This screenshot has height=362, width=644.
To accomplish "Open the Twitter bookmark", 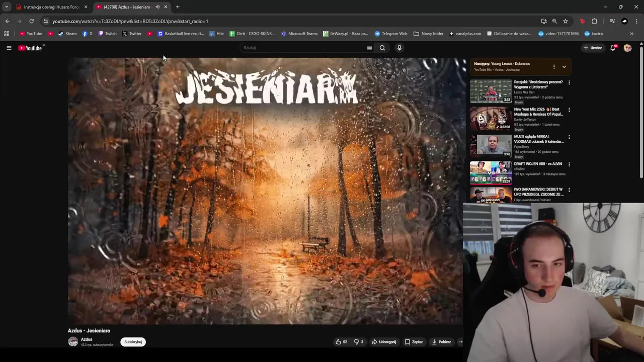I will [132, 34].
